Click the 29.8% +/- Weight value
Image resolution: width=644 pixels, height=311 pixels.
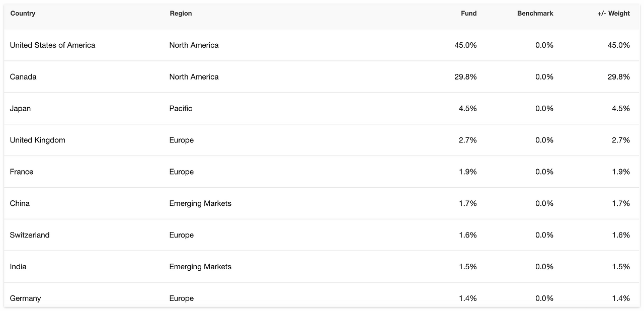[618, 77]
